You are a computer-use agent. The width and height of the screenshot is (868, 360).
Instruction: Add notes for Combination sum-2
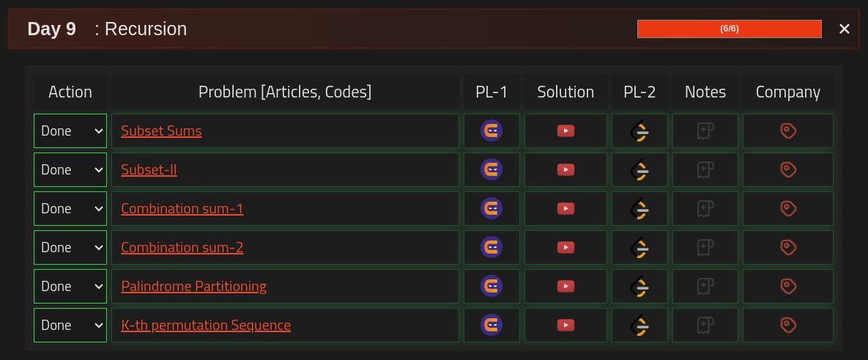705,247
